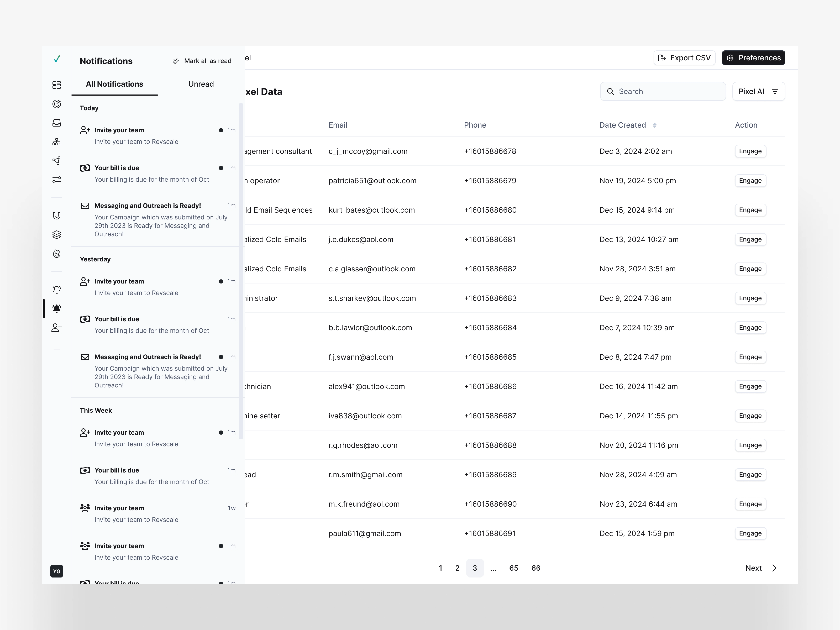Click the Phone column header
This screenshot has height=630, width=840.
click(475, 125)
